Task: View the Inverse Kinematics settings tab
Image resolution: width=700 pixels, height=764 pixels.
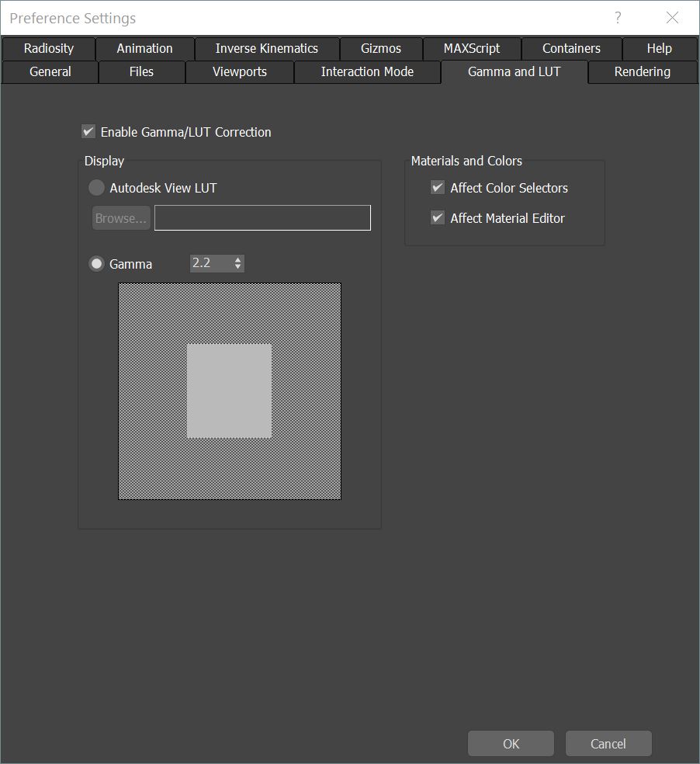Action: click(266, 48)
